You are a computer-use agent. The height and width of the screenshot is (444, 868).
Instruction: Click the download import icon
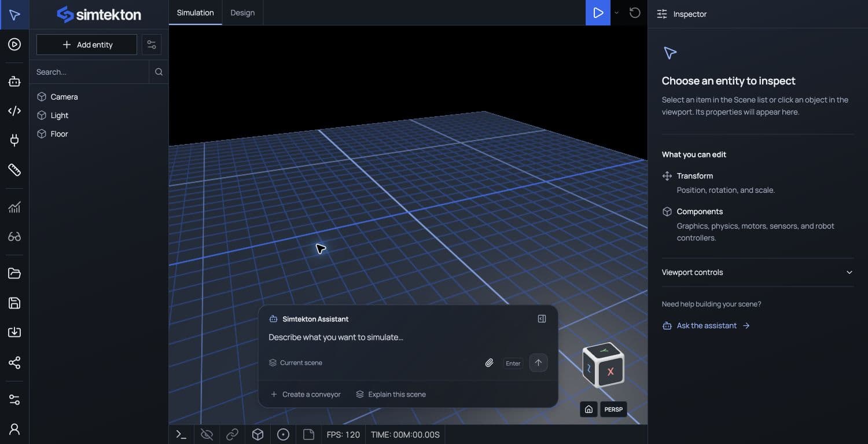click(x=14, y=332)
